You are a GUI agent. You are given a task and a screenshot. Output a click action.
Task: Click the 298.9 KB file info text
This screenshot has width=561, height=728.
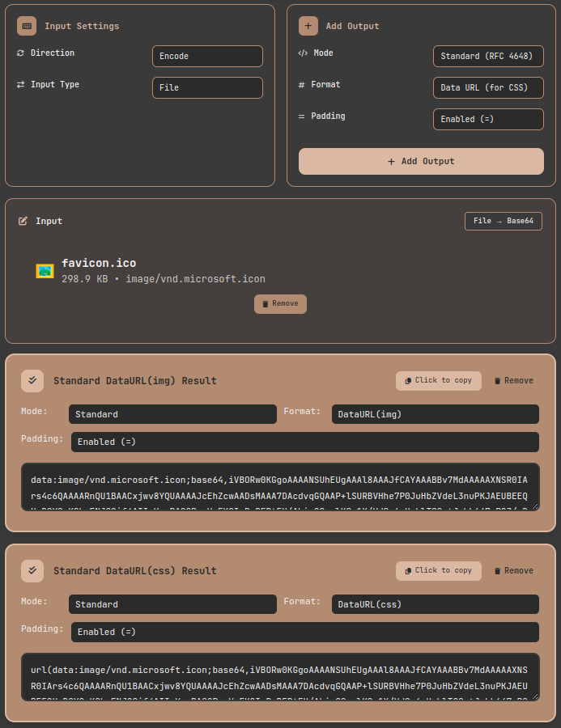pyautogui.click(x=164, y=279)
